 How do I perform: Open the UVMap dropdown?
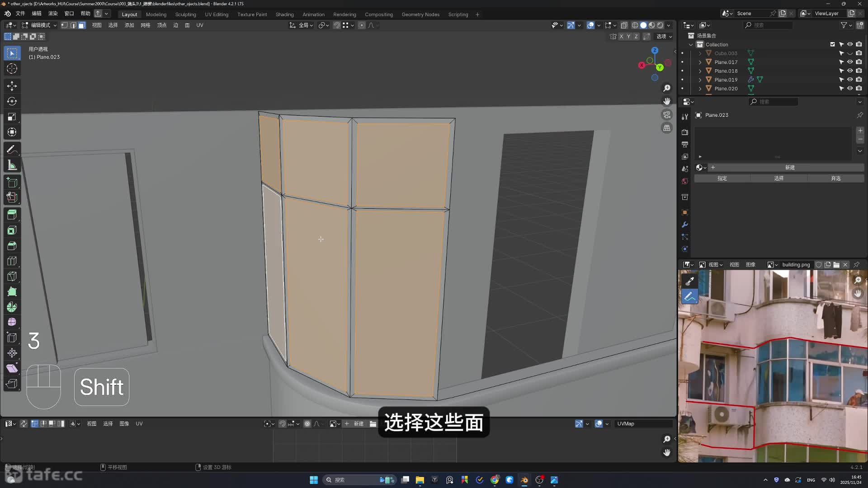point(644,423)
